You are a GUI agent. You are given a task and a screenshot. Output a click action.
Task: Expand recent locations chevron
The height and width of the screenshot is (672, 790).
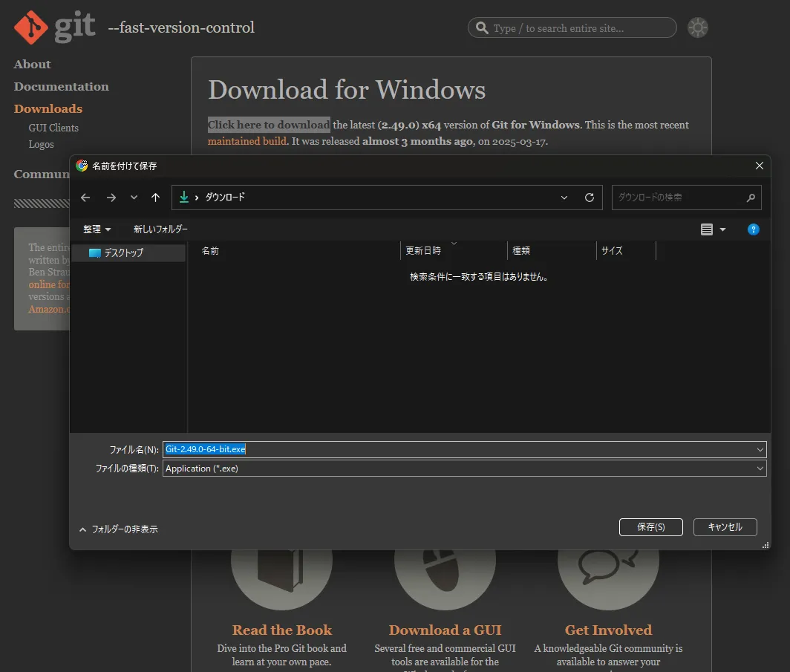click(134, 198)
